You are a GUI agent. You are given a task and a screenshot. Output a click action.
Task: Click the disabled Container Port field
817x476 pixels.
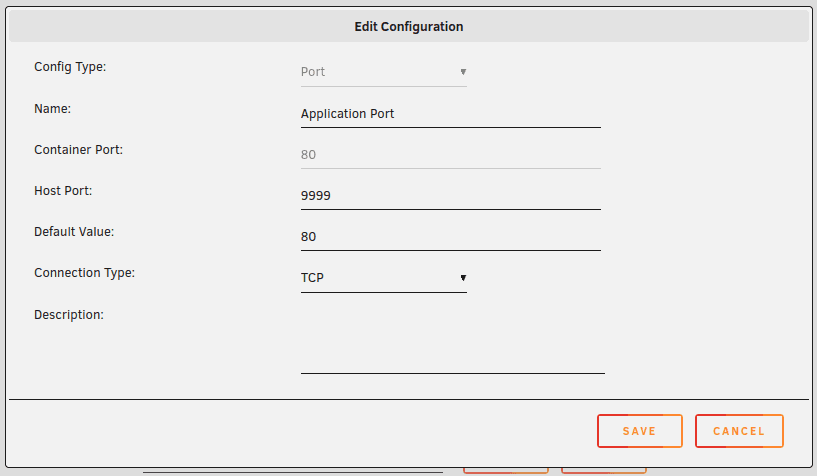[450, 155]
